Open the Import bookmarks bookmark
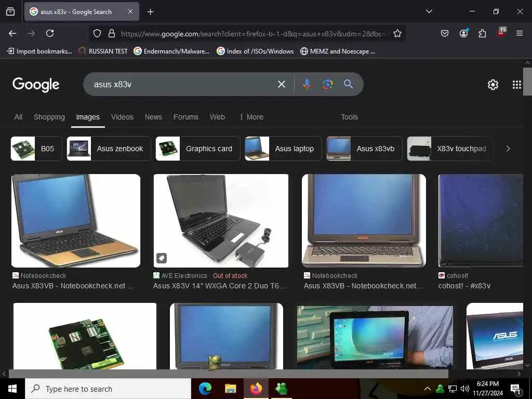This screenshot has width=532, height=399. click(x=39, y=51)
